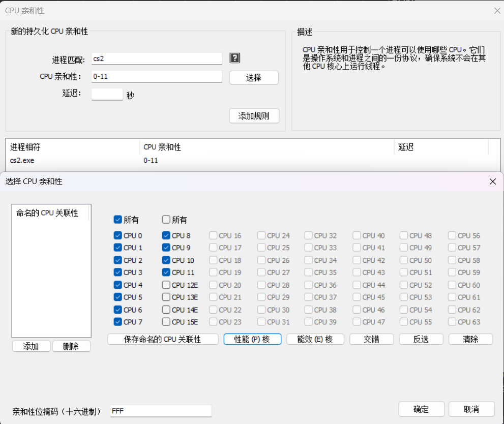This screenshot has width=504, height=424.
Task: Toggle CPU 5 checkbox
Action: (117, 297)
